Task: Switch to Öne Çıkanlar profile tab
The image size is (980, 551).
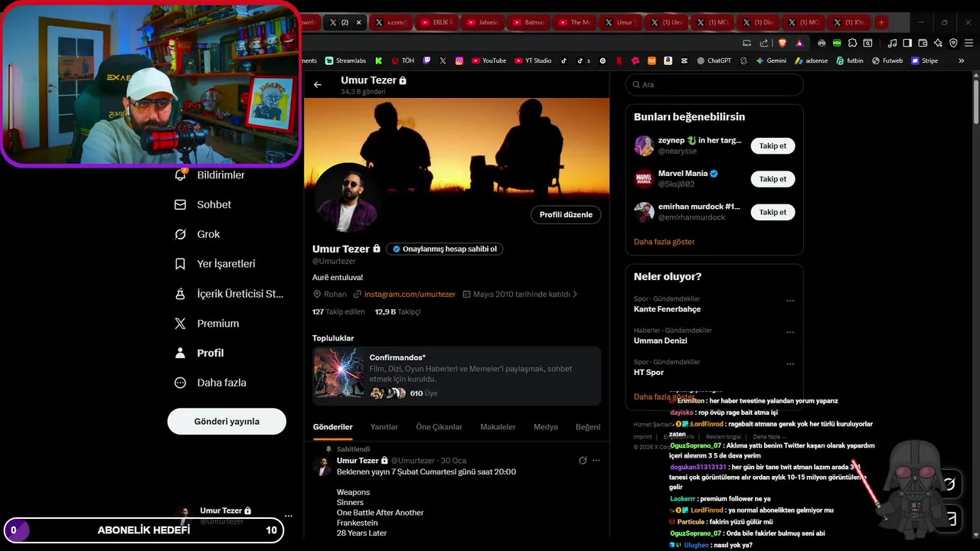Action: [x=439, y=427]
